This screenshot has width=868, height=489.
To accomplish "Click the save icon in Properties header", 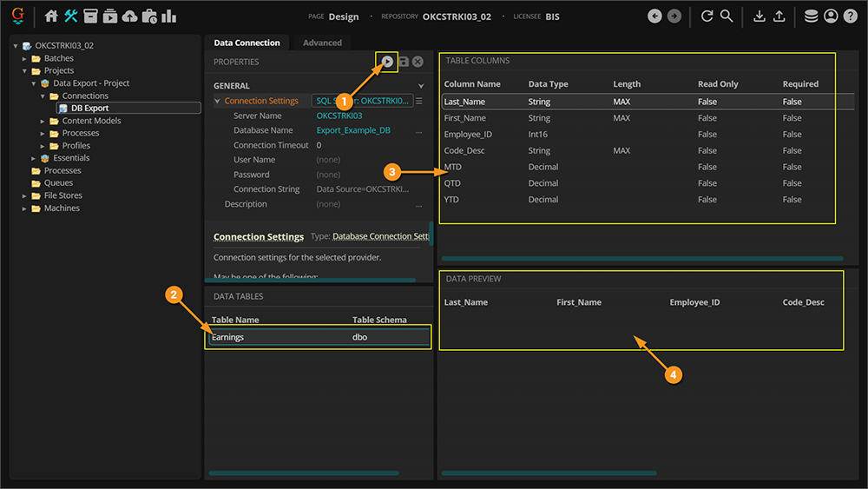I will (403, 62).
